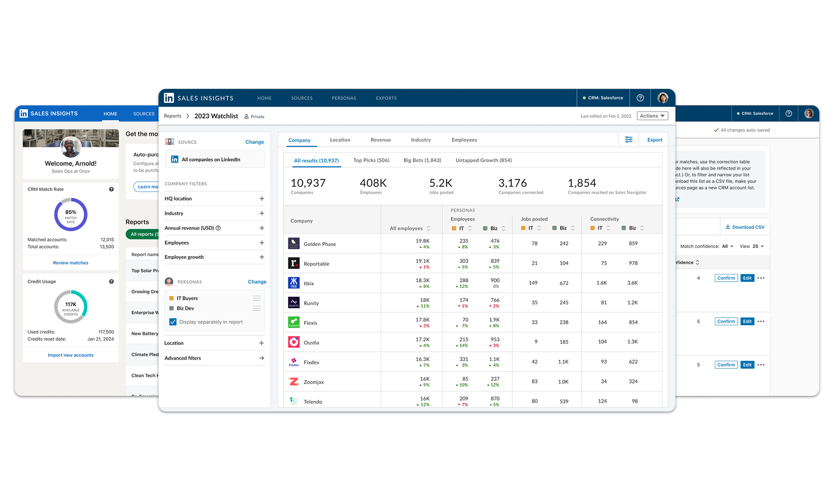This screenshot has height=504, width=834.
Task: Click profile avatar in right background window
Action: [809, 113]
